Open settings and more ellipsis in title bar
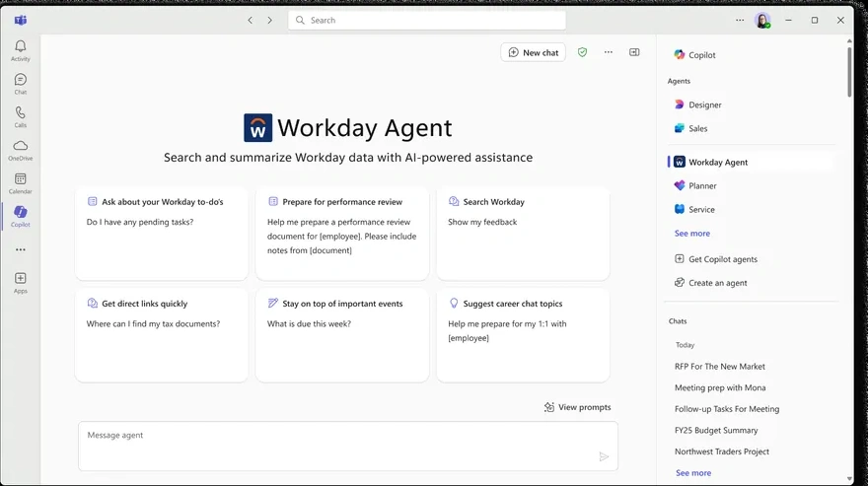The image size is (868, 486). (740, 21)
